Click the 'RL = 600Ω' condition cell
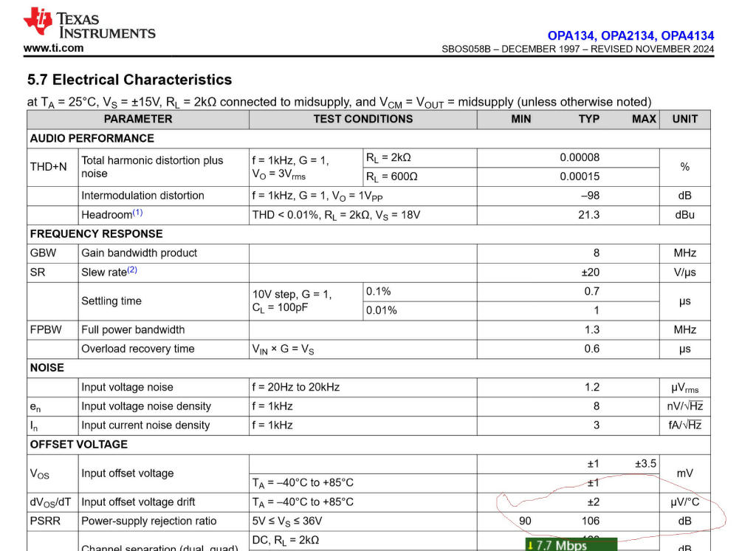 [x=420, y=177]
